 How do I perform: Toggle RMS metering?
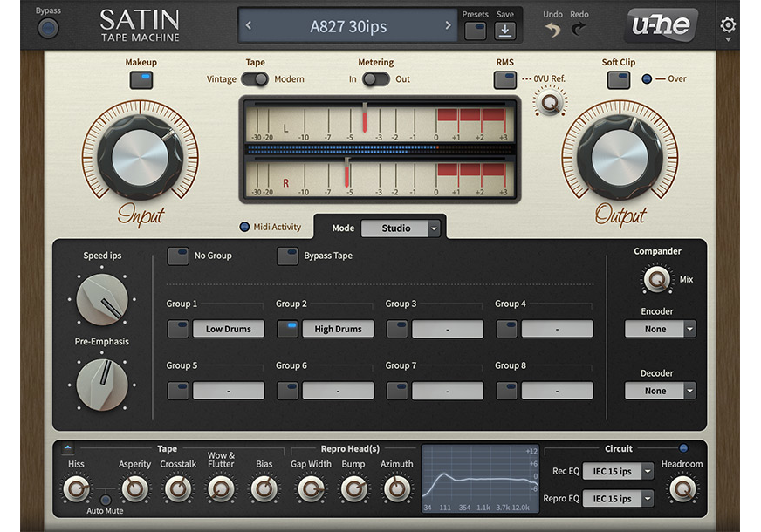(504, 80)
